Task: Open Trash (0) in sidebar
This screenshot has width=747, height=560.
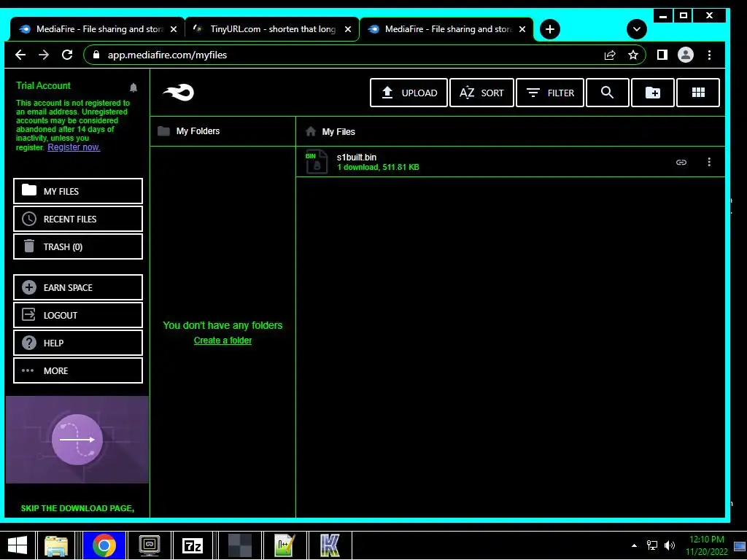Action: [x=78, y=246]
